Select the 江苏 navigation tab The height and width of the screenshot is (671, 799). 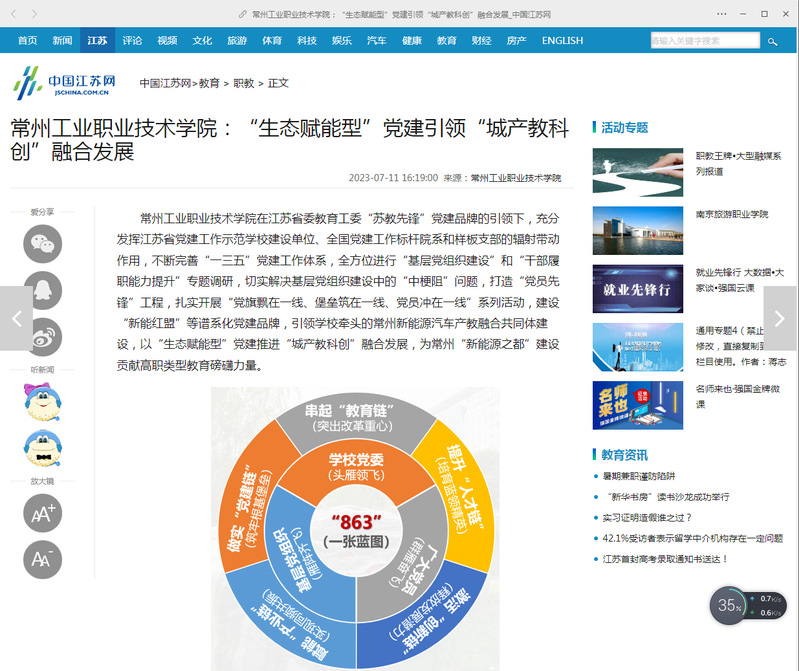[97, 41]
